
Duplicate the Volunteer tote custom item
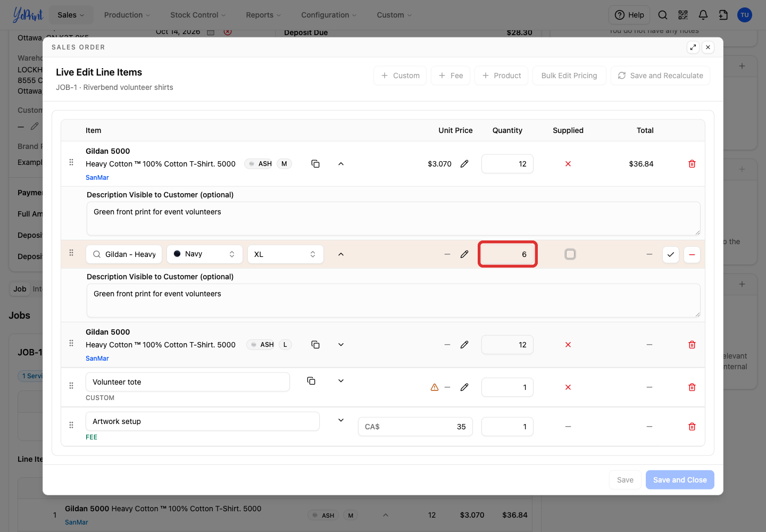point(311,381)
